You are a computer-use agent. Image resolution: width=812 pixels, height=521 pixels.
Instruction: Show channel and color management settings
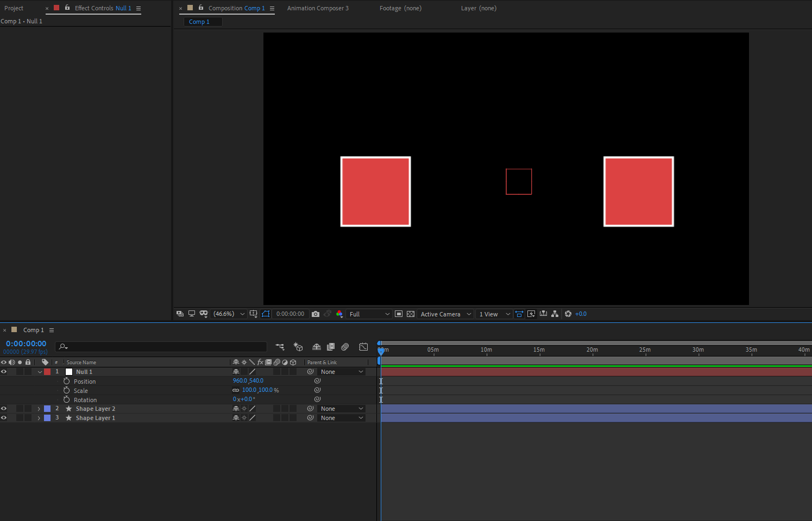[x=339, y=314]
